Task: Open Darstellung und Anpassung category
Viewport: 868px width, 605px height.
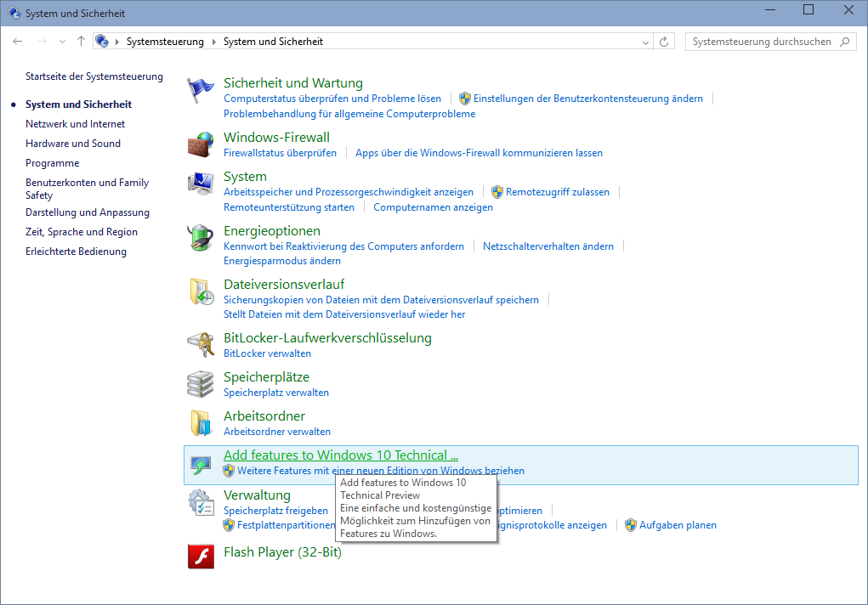Action: click(x=88, y=212)
